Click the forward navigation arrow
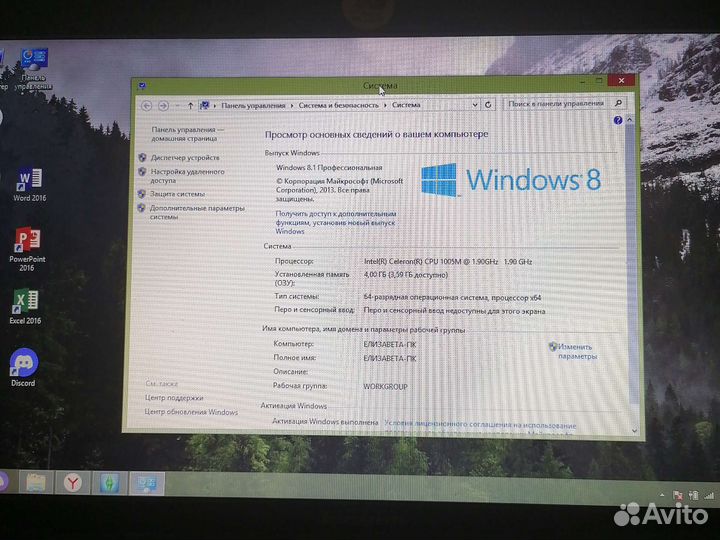The image size is (720, 540). (163, 106)
